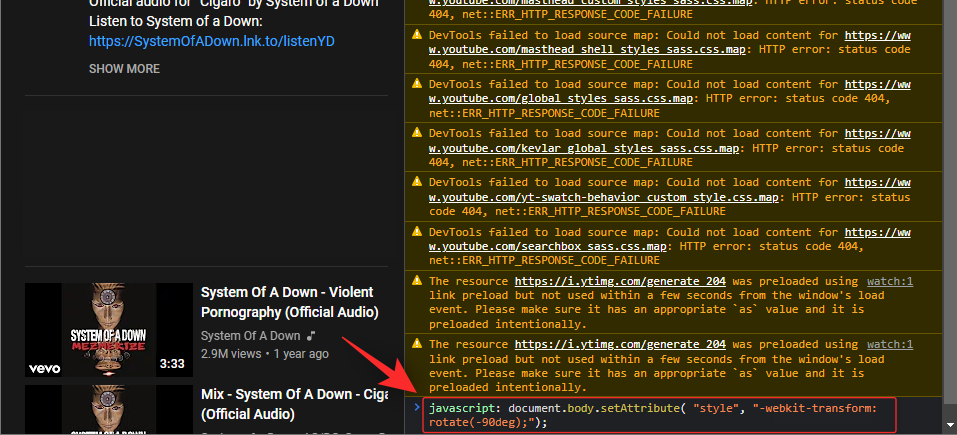
Task: Expand the description with SHOW MORE
Action: tap(125, 69)
